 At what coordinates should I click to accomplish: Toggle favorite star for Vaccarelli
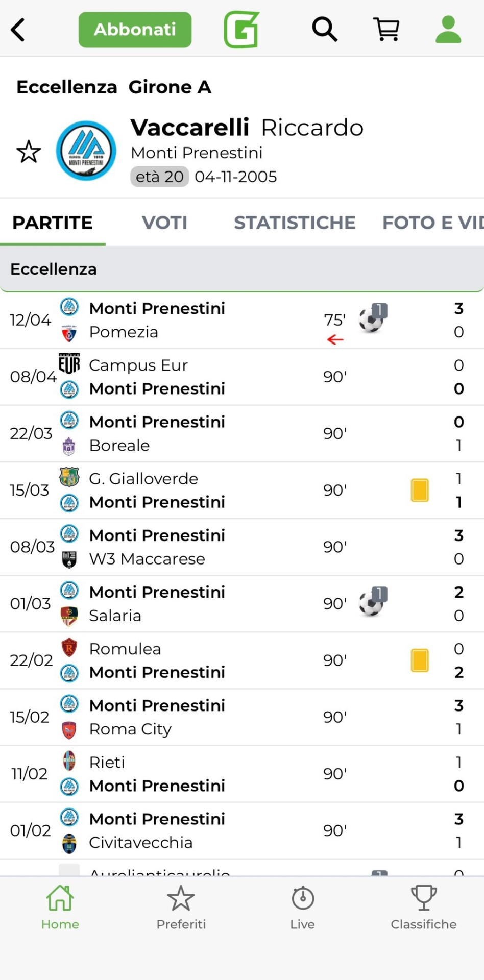29,152
